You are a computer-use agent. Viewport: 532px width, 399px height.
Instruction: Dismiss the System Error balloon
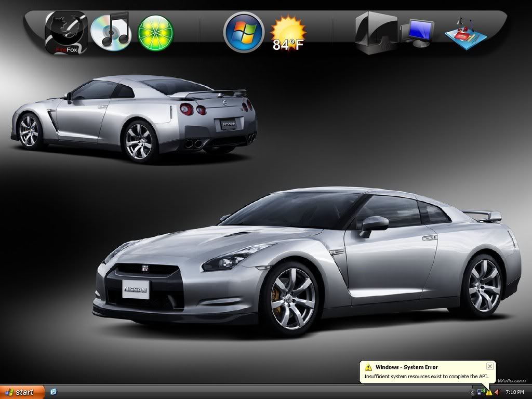(489, 366)
